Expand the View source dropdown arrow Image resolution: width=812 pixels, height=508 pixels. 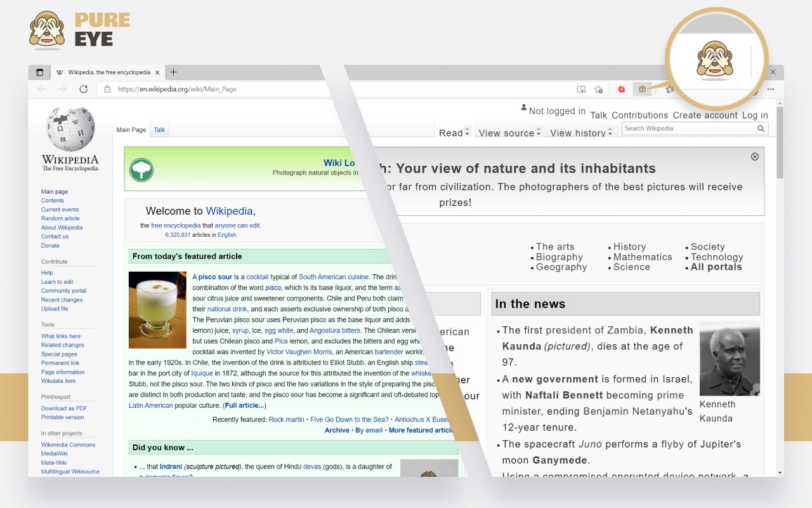[x=539, y=133]
